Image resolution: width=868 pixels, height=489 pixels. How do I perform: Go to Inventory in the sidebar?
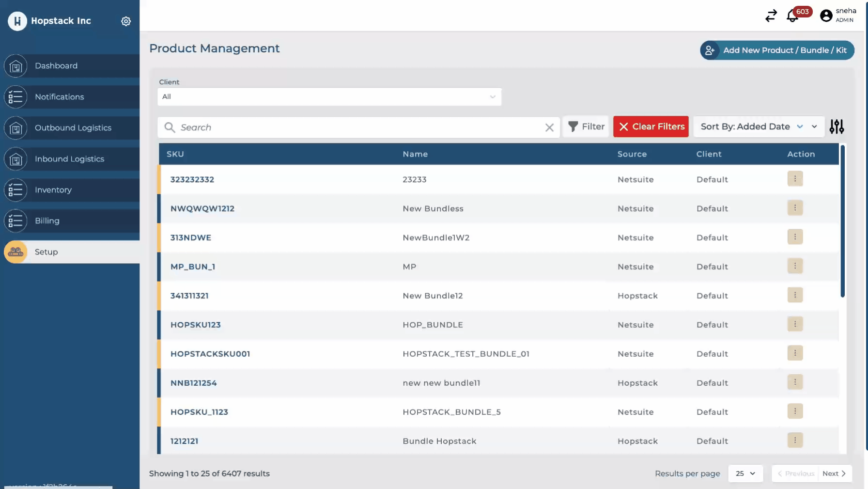coord(53,190)
